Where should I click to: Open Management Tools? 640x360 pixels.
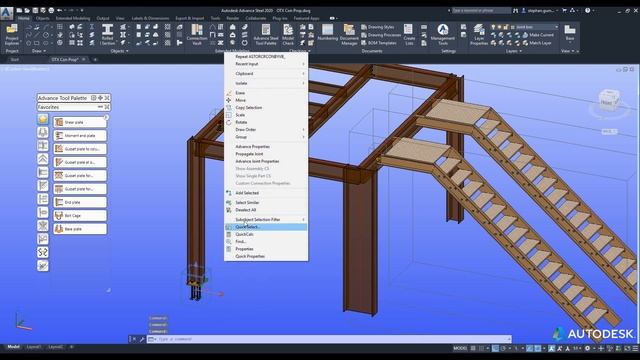point(443,34)
